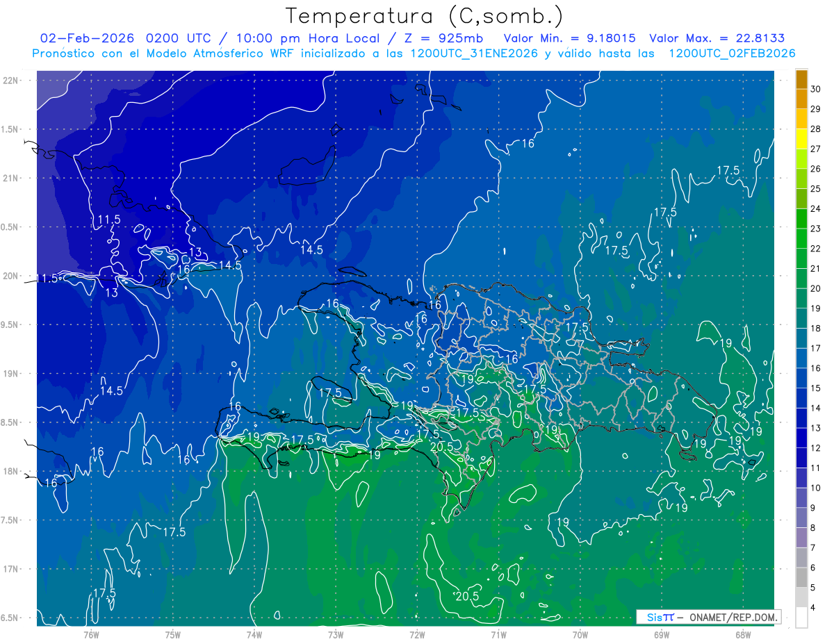Click longitude axis label "68W"
Image resolution: width=834 pixels, height=644 pixels.
coord(743,634)
